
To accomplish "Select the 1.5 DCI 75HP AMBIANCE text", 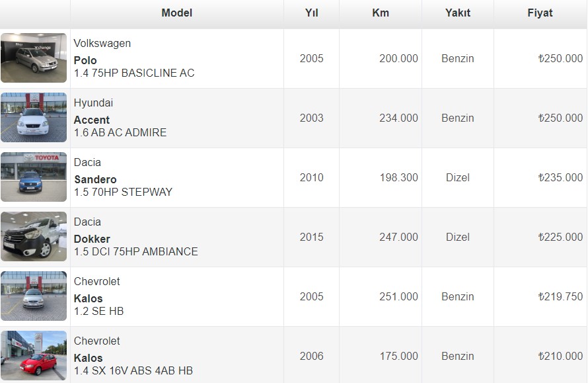I will click(x=135, y=251).
